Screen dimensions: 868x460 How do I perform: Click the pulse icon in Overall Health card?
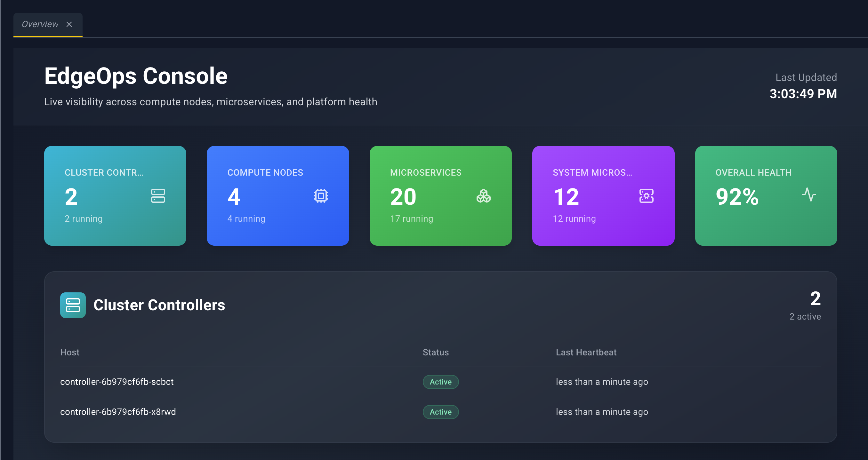(x=809, y=194)
